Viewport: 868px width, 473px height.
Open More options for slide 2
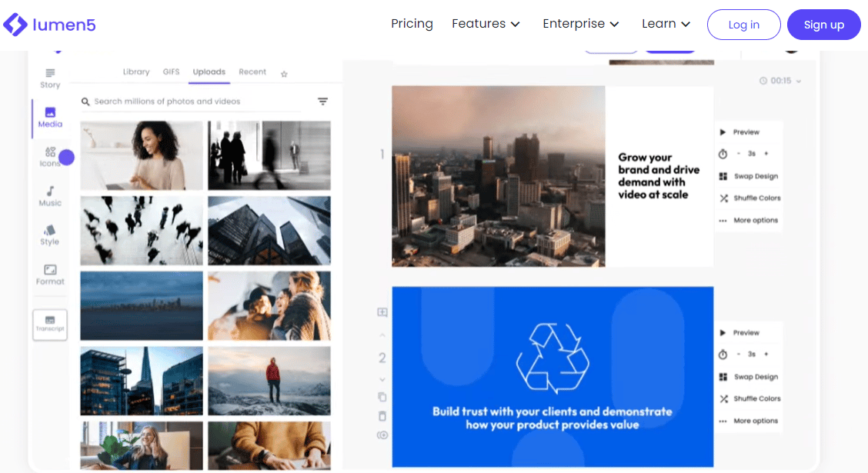click(749, 421)
